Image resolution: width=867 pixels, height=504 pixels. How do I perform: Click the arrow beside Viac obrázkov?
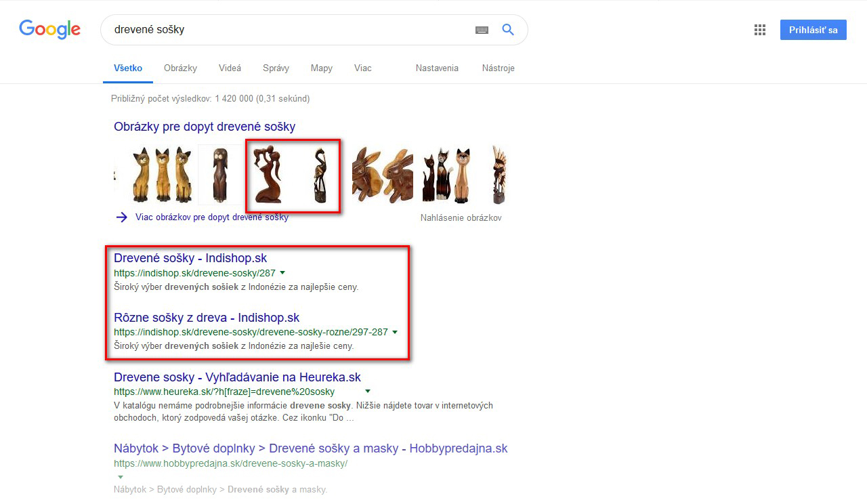pyautogui.click(x=121, y=217)
